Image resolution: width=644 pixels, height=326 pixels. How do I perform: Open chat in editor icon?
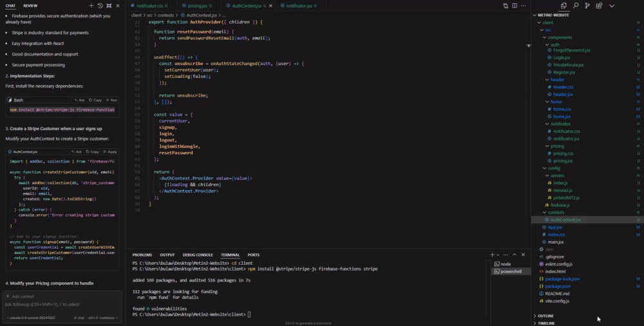pos(109,6)
